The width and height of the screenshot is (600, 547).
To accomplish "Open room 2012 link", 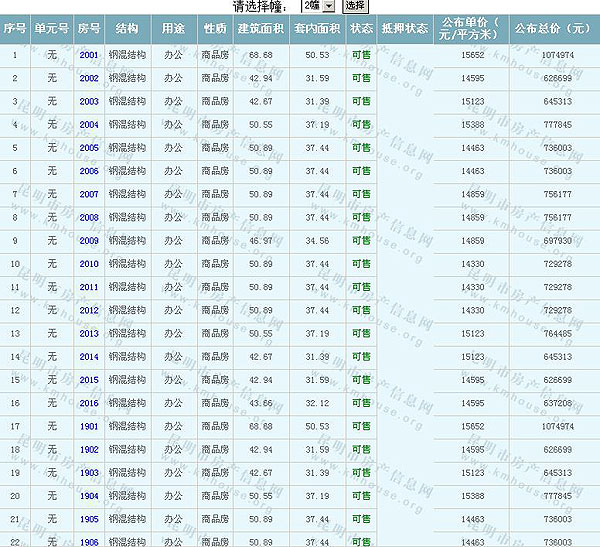I will click(x=89, y=310).
